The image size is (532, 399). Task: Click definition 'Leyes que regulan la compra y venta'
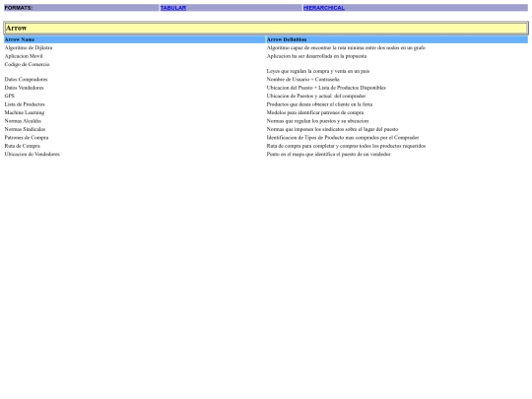coord(318,71)
